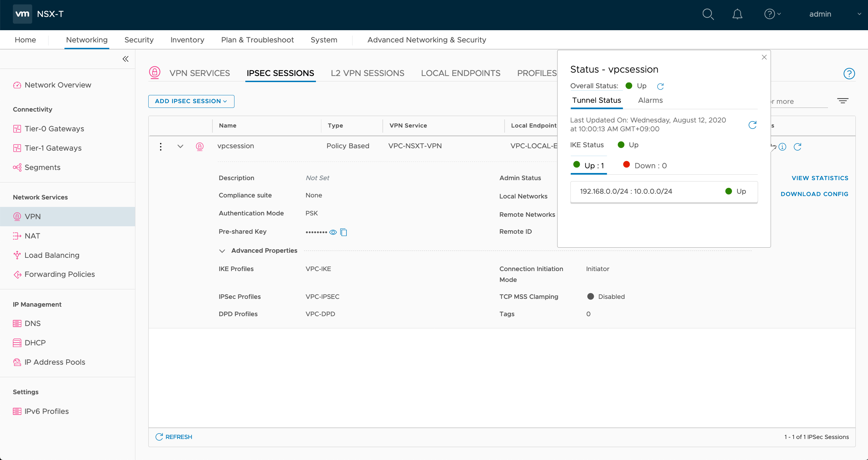Click the Load Balancing icon

click(17, 255)
